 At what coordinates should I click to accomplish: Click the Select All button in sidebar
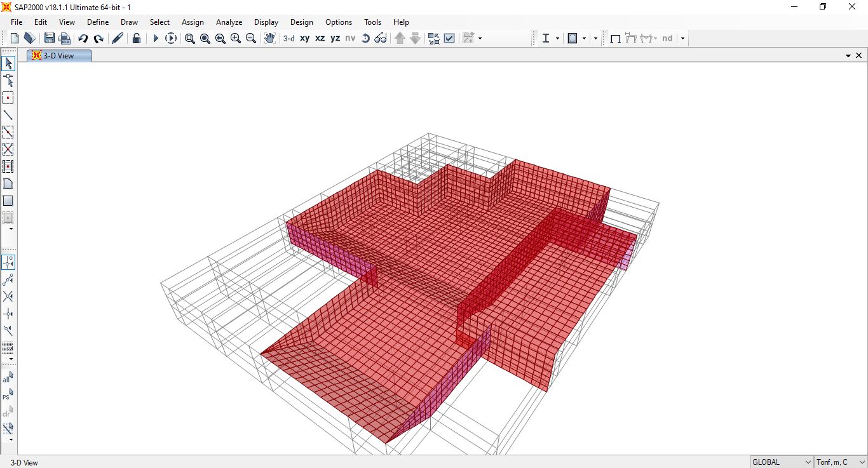coord(8,378)
